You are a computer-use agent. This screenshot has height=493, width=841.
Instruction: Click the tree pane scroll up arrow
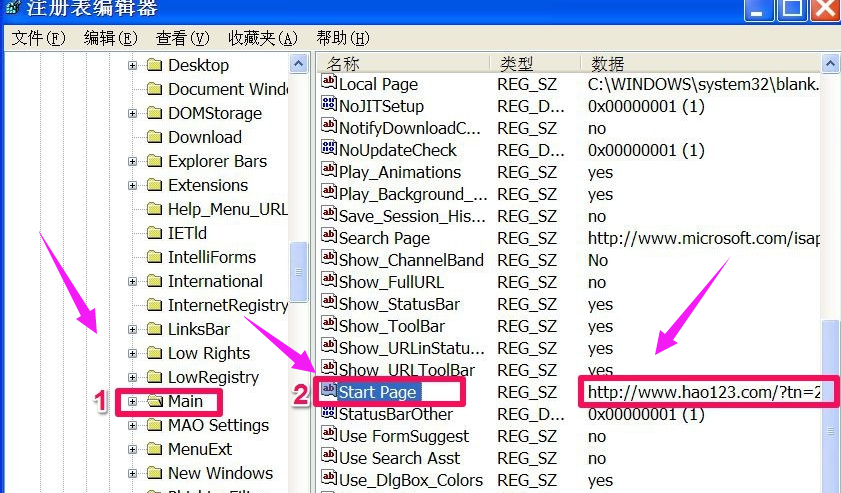299,64
